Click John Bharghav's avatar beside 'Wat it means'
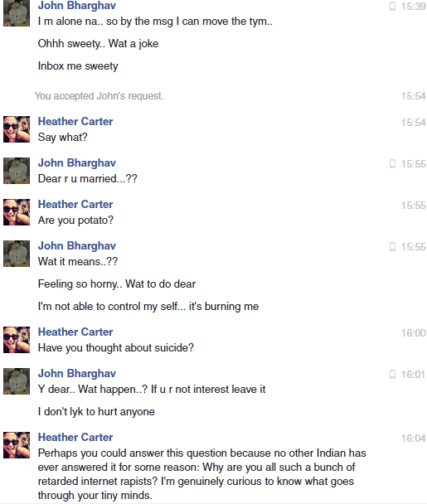This screenshot has width=427, height=504. 17,254
